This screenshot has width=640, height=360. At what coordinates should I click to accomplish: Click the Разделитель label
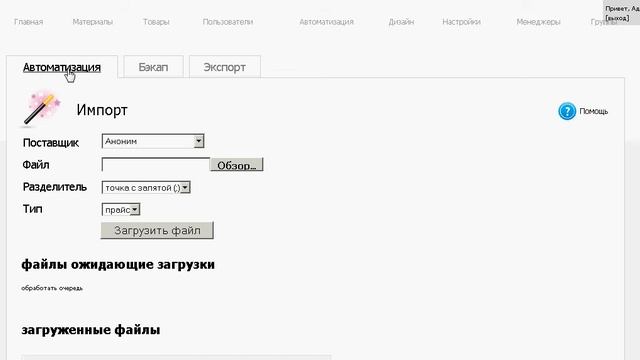click(55, 187)
